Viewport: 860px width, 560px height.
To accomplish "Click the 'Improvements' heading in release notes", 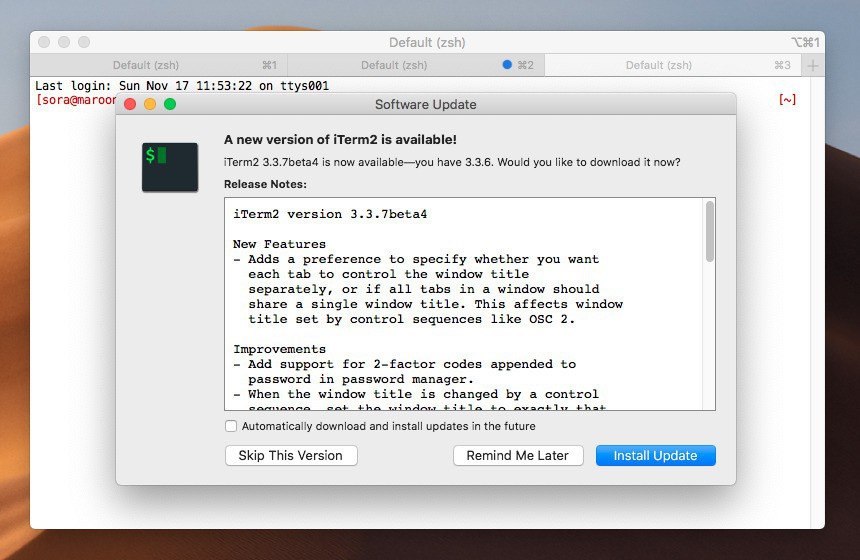I will tap(279, 349).
